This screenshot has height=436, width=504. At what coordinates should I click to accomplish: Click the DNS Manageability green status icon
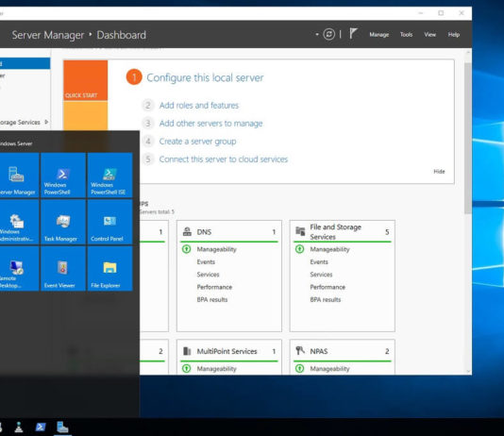187,249
